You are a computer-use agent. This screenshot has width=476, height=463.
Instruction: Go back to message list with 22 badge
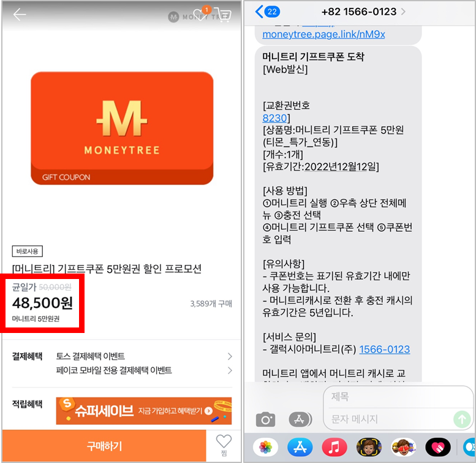(268, 12)
